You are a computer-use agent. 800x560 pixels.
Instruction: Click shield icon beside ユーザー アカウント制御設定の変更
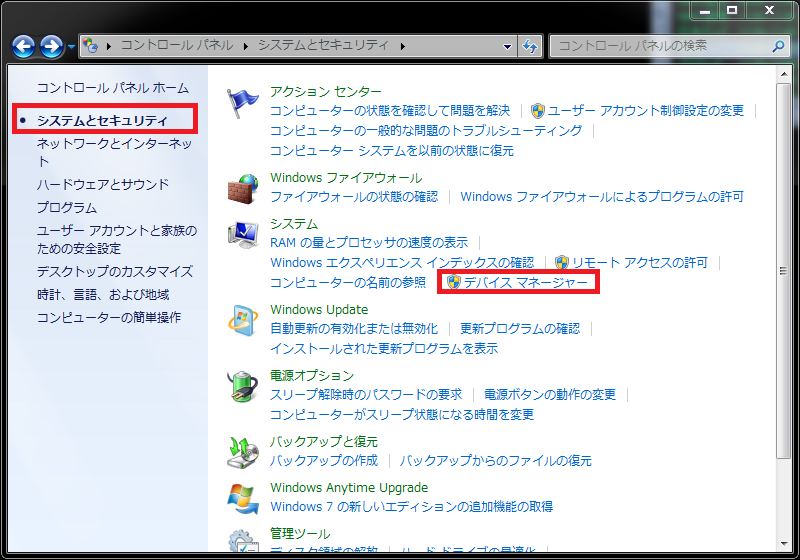538,111
